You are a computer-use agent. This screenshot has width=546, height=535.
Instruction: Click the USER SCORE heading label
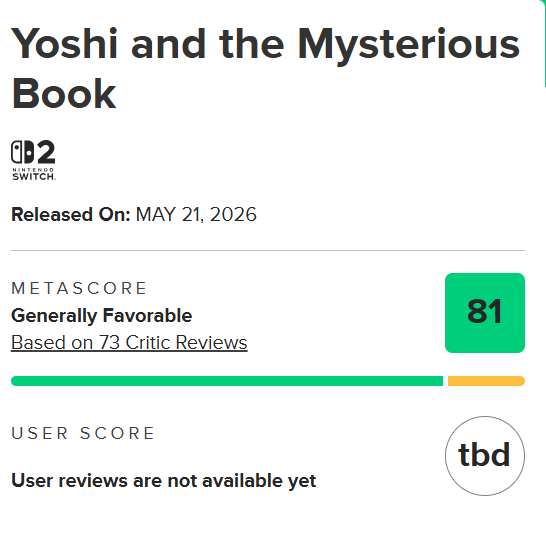coord(83,433)
